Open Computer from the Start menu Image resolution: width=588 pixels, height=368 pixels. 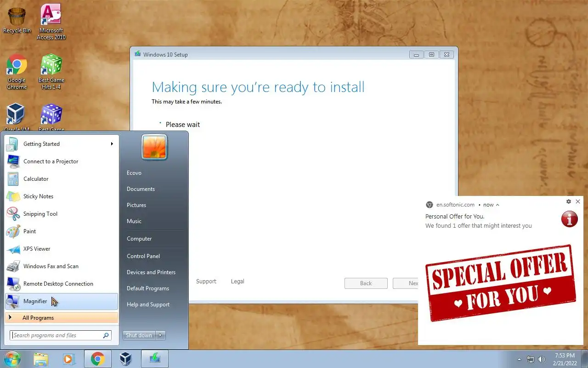[x=139, y=239]
